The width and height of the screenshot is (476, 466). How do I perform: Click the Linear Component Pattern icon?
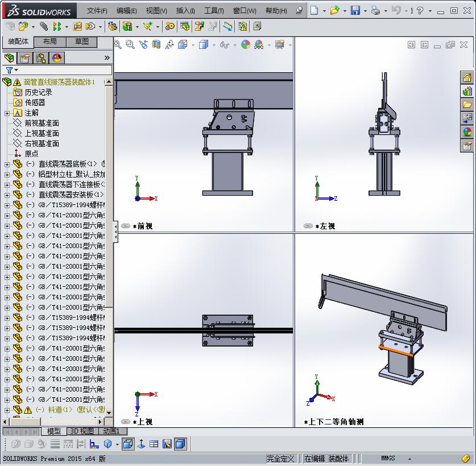coord(57,26)
